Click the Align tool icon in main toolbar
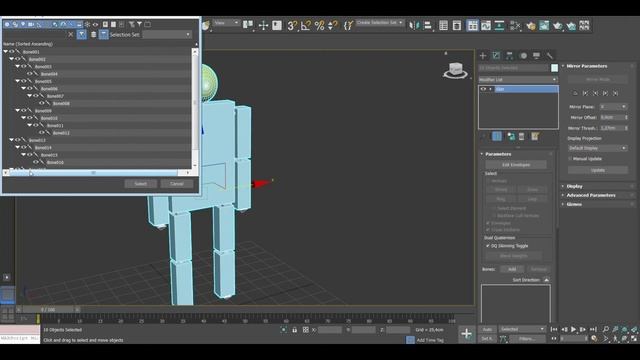The width and height of the screenshot is (640, 360). (427, 26)
